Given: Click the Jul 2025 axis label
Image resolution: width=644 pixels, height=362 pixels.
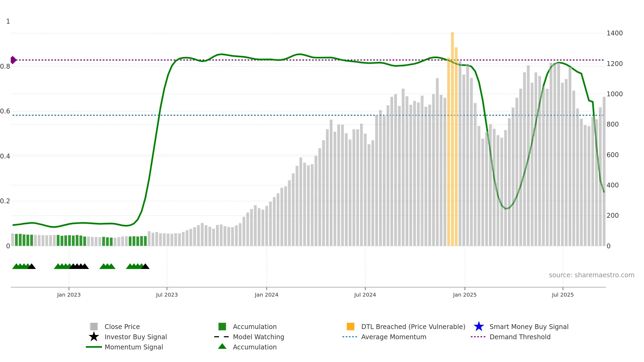Looking at the screenshot, I should click(563, 295).
